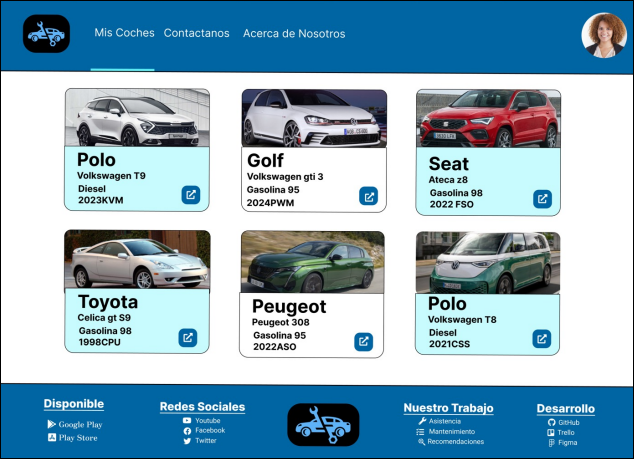This screenshot has width=634, height=459.
Task: Open details for the Polo 2021CSS card
Action: (542, 339)
